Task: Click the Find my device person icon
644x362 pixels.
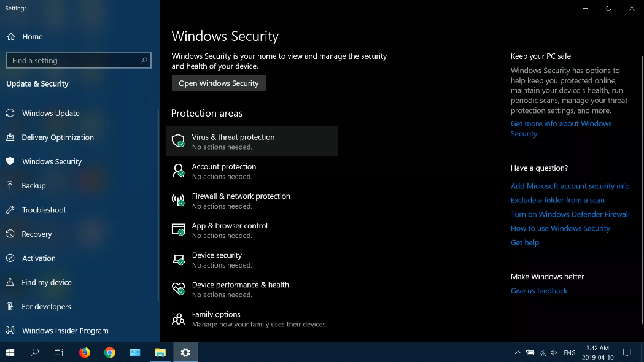Action: 10,282
